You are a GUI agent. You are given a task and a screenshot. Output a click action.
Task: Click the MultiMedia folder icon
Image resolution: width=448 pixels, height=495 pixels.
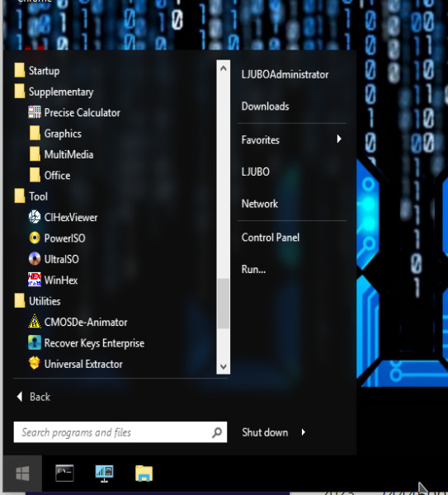coord(35,154)
